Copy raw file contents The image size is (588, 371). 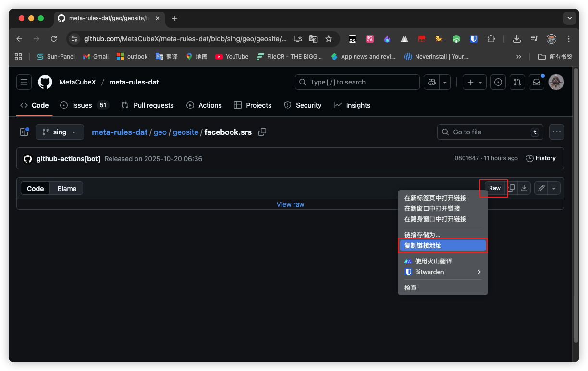[x=512, y=188]
